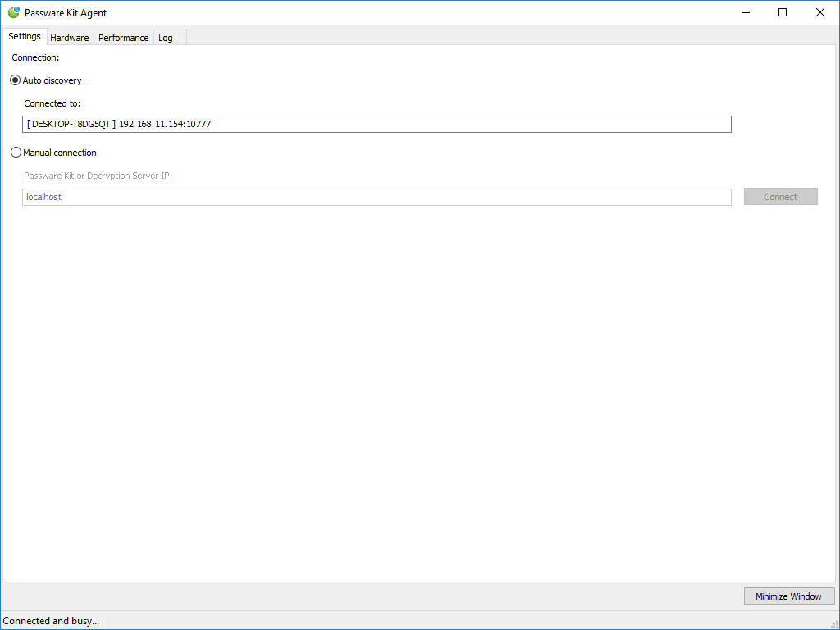This screenshot has width=840, height=630.
Task: Click the resize grip in the status bar
Action: [833, 623]
